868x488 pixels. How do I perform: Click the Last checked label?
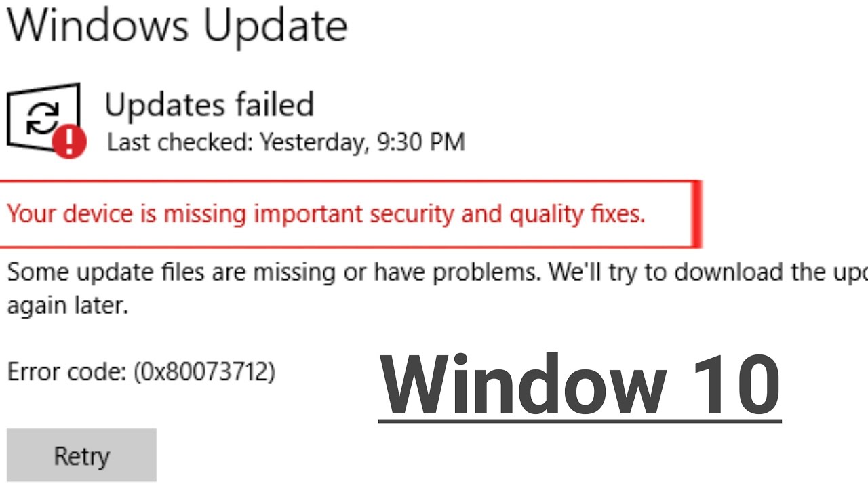pos(180,142)
